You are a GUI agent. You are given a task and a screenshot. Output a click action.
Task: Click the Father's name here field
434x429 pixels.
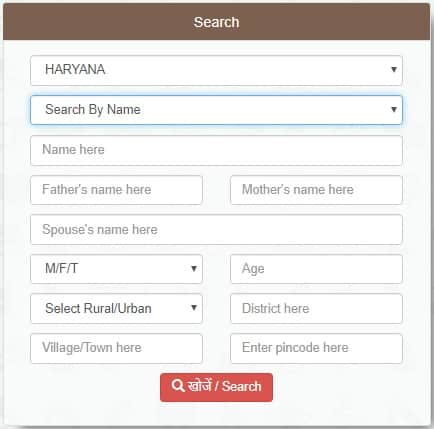coord(116,190)
